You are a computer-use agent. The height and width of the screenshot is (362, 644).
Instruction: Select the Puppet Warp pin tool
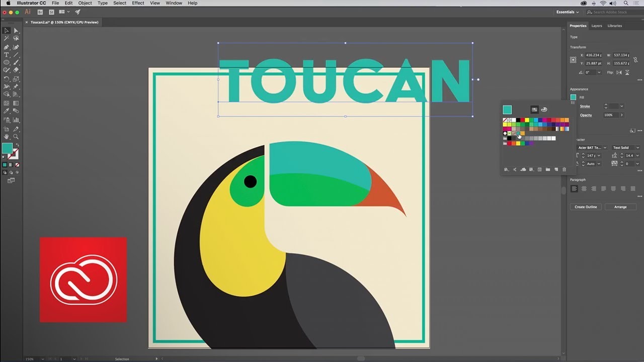coord(16,86)
